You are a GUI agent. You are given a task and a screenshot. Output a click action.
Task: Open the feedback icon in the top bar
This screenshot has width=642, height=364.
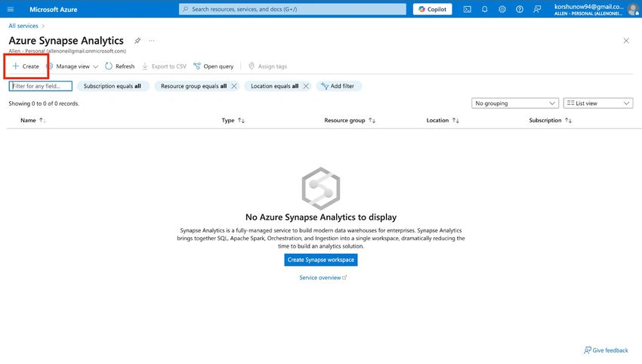click(537, 9)
